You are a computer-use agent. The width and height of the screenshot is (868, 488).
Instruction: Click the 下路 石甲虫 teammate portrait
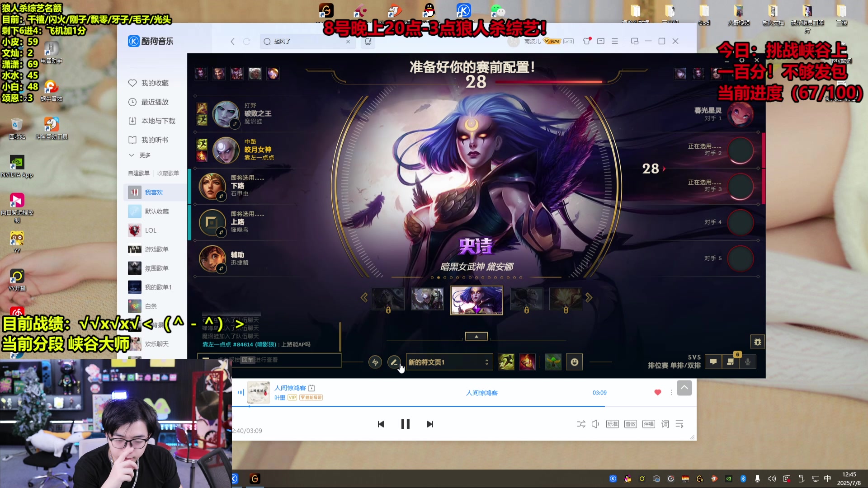point(212,186)
